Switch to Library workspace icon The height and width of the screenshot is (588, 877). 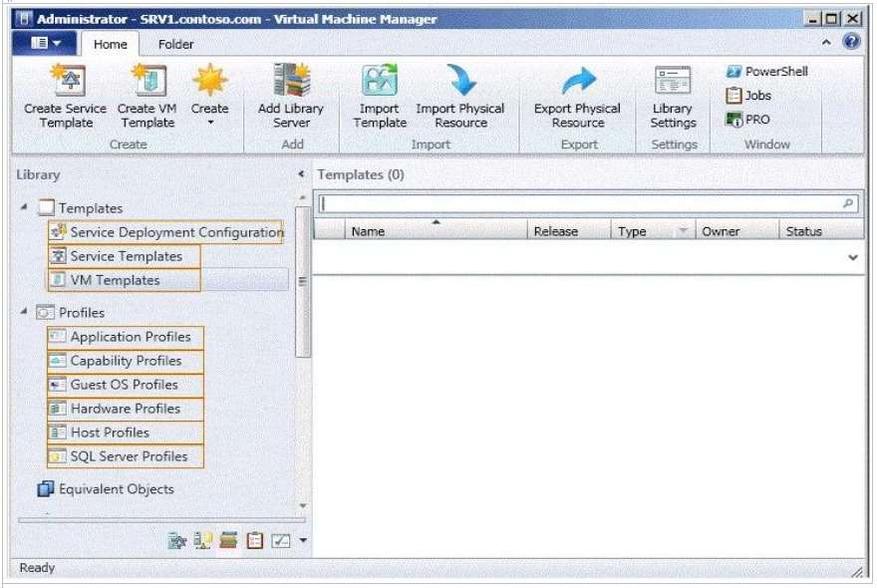pos(228,540)
